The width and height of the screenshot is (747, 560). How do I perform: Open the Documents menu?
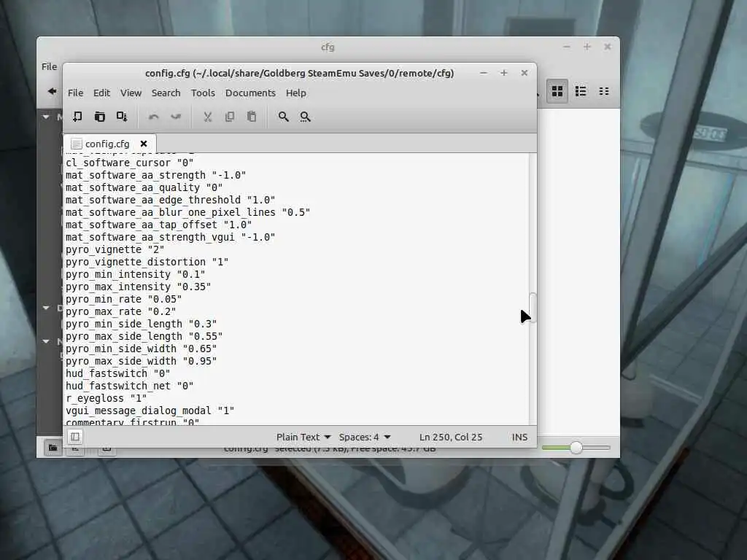(250, 93)
